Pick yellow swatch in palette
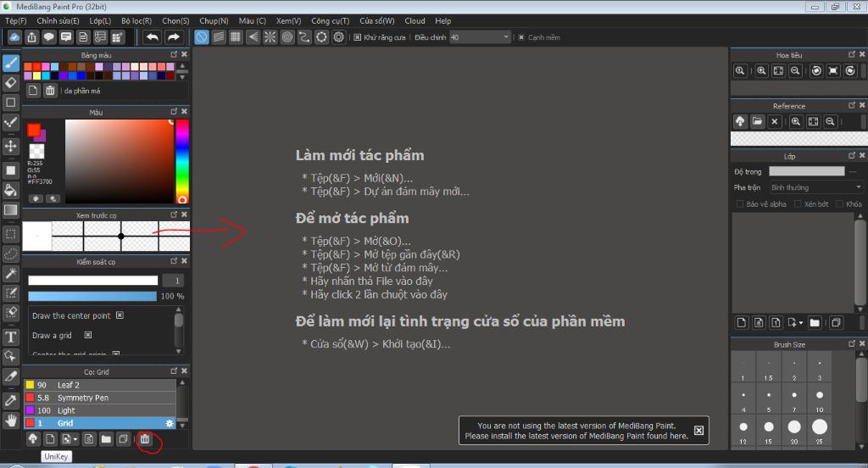The height and width of the screenshot is (468, 868). point(36,75)
